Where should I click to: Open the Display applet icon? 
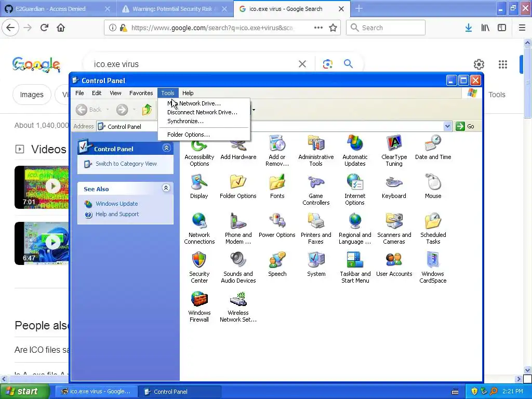pos(199,187)
